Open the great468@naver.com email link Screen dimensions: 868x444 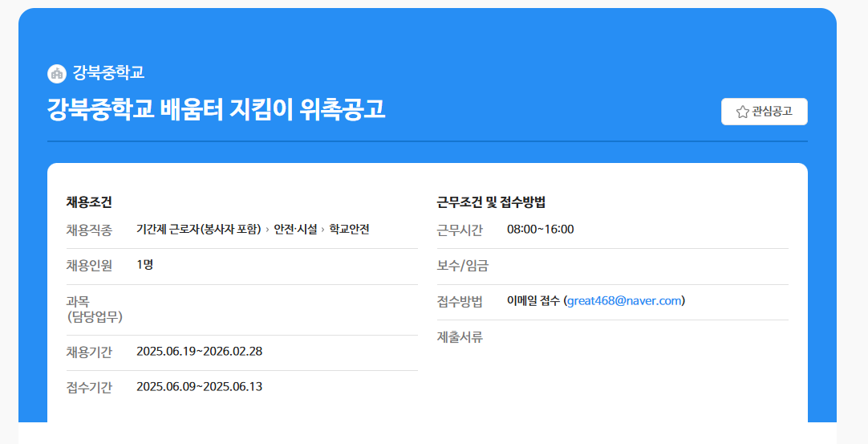(624, 301)
